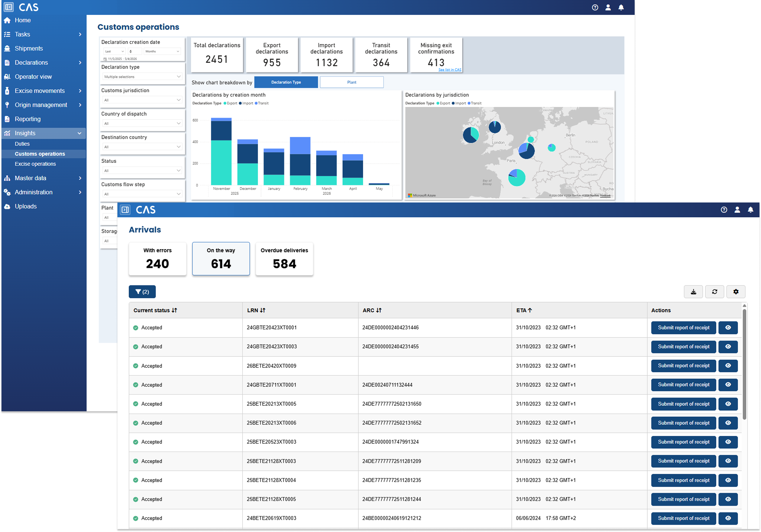Open Declaration type dropdown
The width and height of the screenshot is (761, 532).
143,77
